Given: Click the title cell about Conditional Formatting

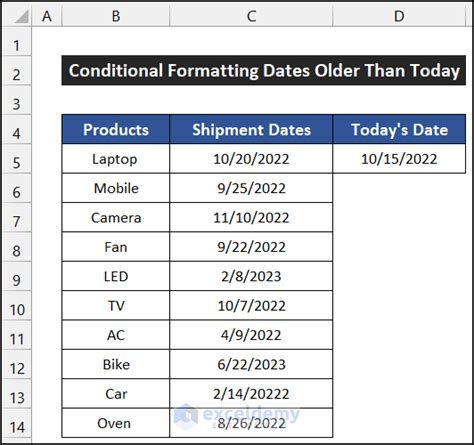Looking at the screenshot, I should coord(264,70).
